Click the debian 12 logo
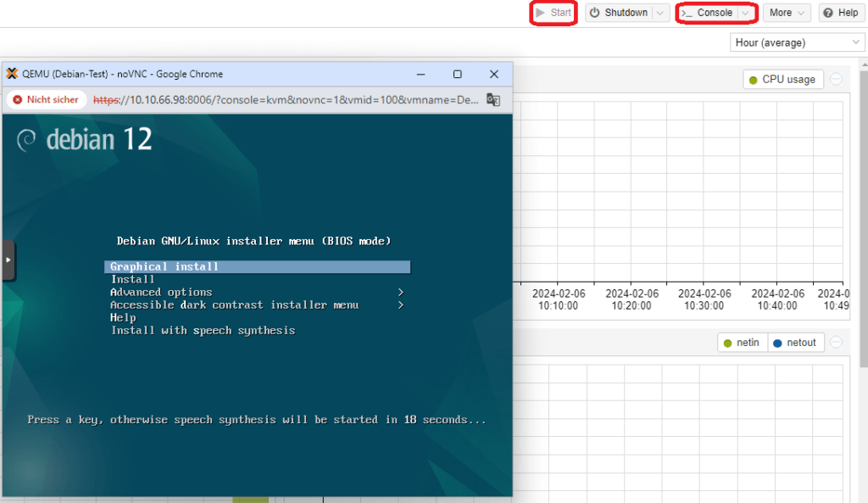Image resolution: width=868 pixels, height=503 pixels. [x=84, y=139]
